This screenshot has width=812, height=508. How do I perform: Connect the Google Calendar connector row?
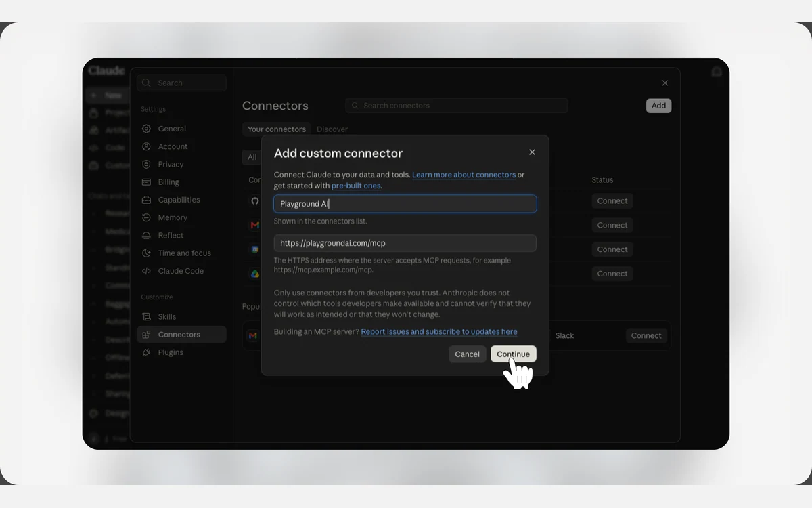click(x=612, y=249)
